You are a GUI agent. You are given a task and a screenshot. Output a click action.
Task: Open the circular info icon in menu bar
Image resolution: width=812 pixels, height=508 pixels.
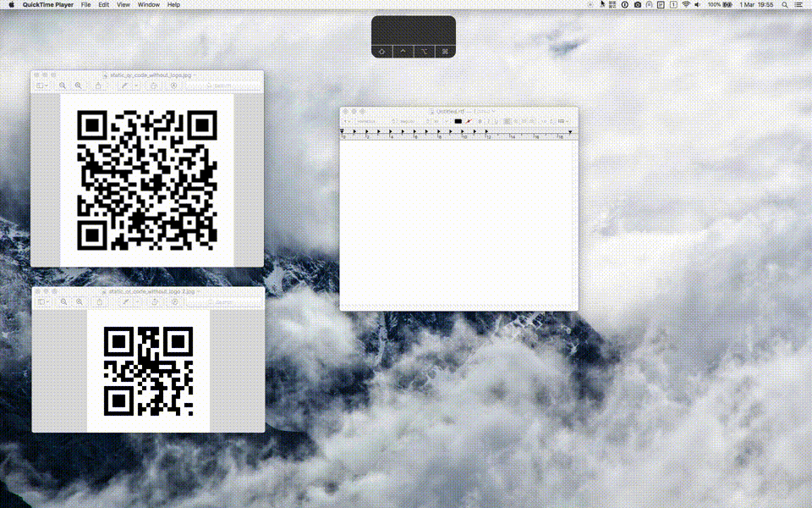[624, 5]
